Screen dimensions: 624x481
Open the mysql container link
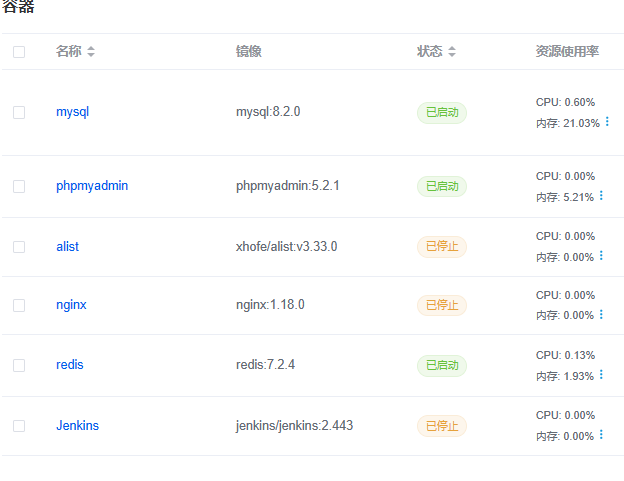coord(72,112)
